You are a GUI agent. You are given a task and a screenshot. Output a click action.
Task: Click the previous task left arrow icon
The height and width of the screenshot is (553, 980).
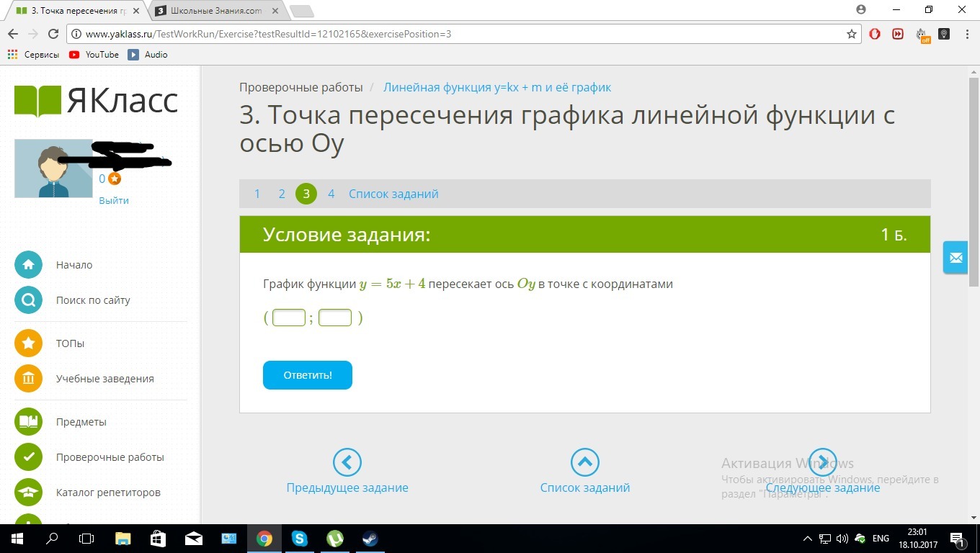[x=347, y=462]
